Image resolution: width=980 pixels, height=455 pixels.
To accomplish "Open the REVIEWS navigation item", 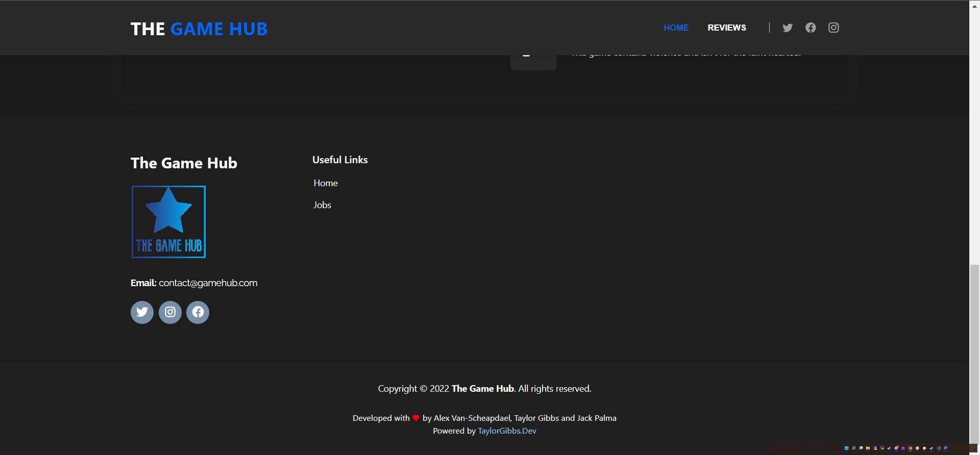I will tap(727, 28).
